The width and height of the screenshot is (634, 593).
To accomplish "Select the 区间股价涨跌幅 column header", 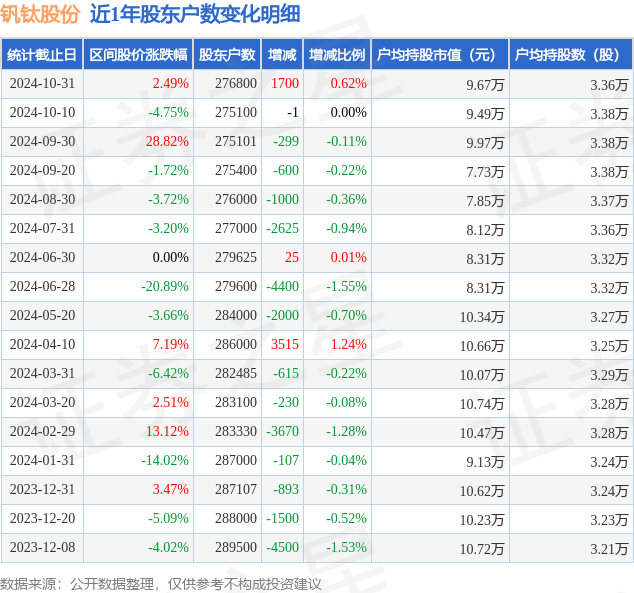I will click(138, 55).
